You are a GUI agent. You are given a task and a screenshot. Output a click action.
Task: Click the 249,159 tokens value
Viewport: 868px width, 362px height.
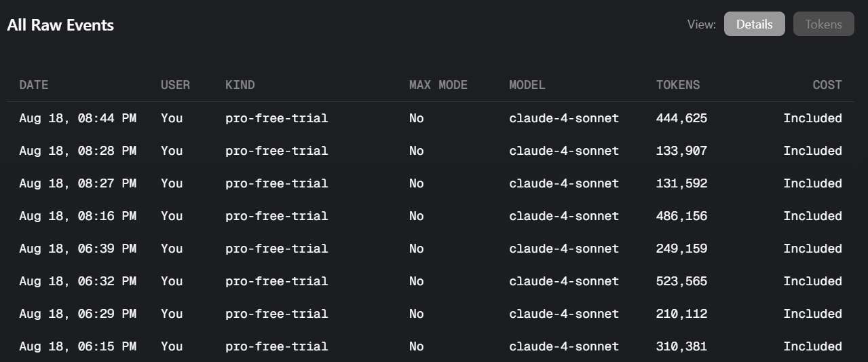pyautogui.click(x=681, y=249)
